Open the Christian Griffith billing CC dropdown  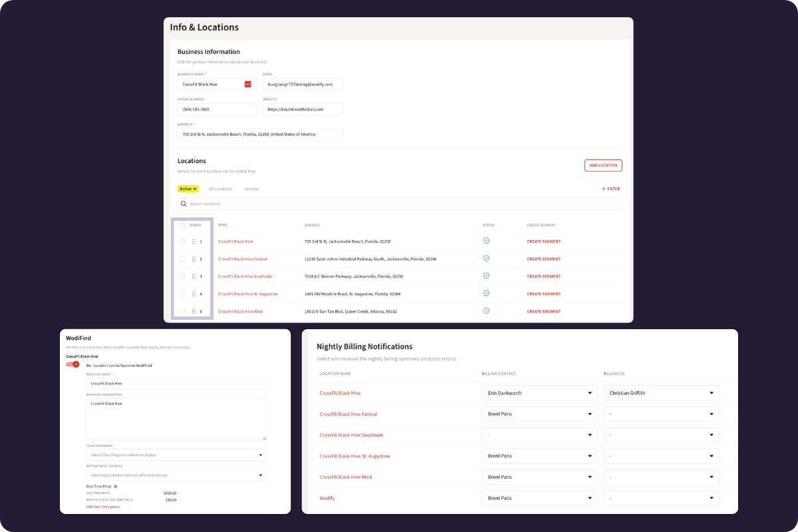[661, 393]
